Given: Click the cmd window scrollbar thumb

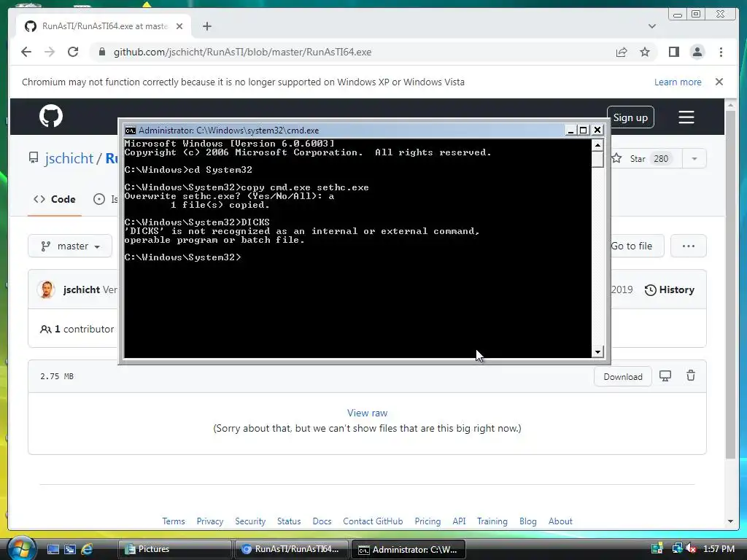Looking at the screenshot, I should pyautogui.click(x=597, y=159).
